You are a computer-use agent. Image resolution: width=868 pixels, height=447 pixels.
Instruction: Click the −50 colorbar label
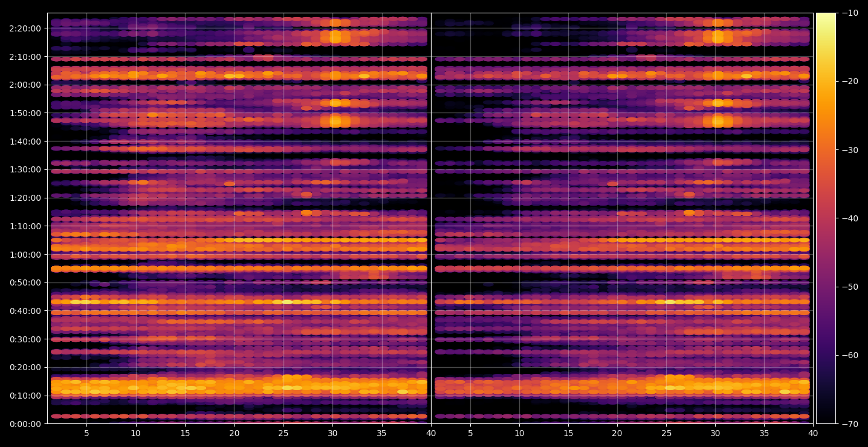pos(849,287)
